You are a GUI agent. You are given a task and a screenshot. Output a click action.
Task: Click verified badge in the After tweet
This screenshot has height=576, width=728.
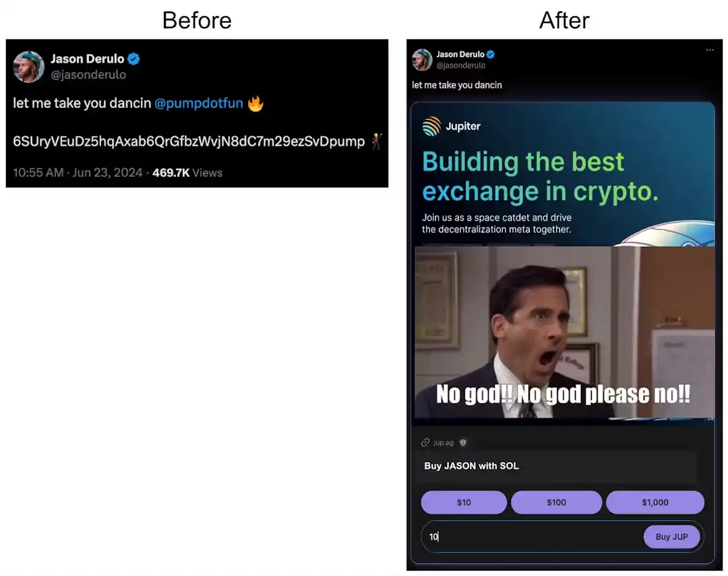pos(491,54)
